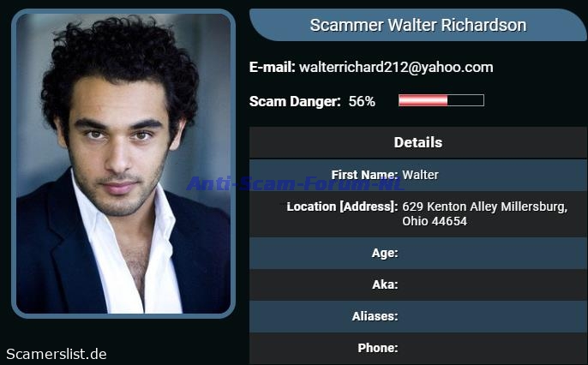The image size is (588, 365).
Task: Click the Scam Danger progress bar
Action: pos(441,100)
